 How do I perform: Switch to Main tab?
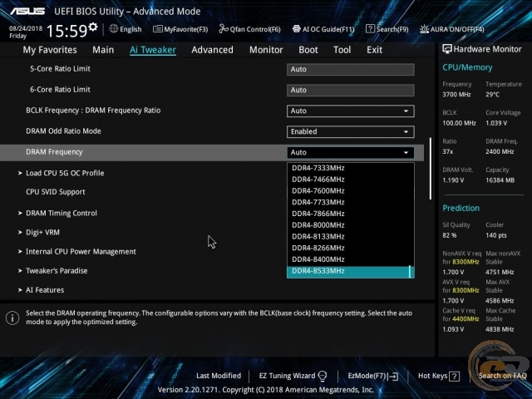(x=103, y=50)
